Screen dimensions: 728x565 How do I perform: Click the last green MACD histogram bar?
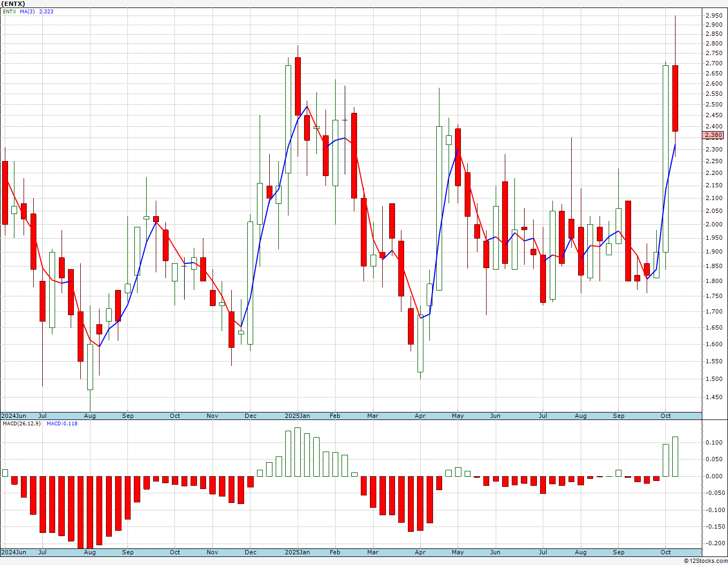(x=675, y=456)
